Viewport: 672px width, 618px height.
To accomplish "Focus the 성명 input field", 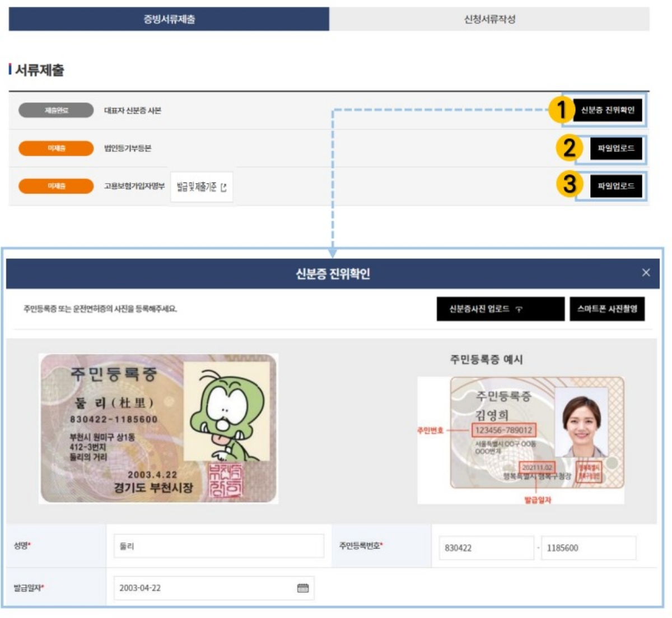I will (x=219, y=546).
